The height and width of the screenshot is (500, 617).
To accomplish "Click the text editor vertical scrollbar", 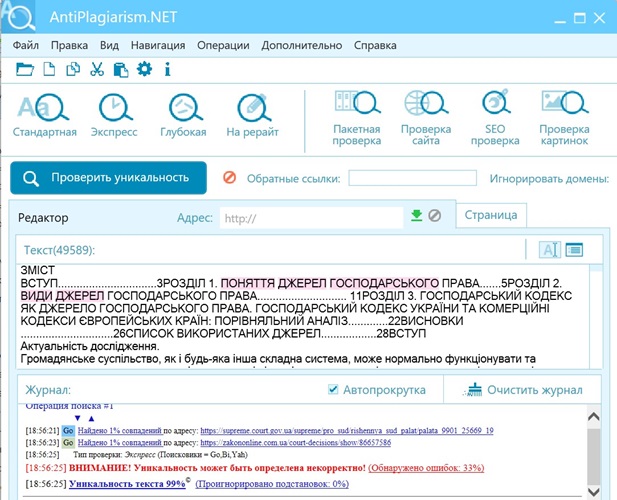I will click(596, 317).
